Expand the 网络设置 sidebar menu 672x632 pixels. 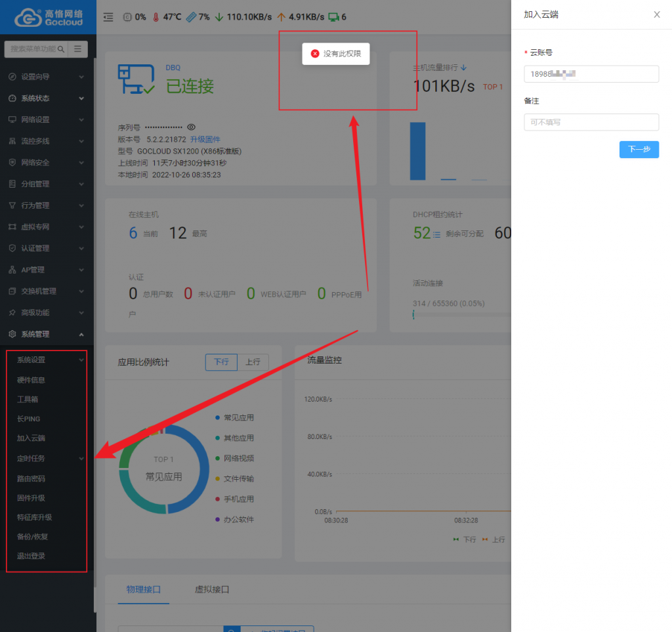point(47,120)
